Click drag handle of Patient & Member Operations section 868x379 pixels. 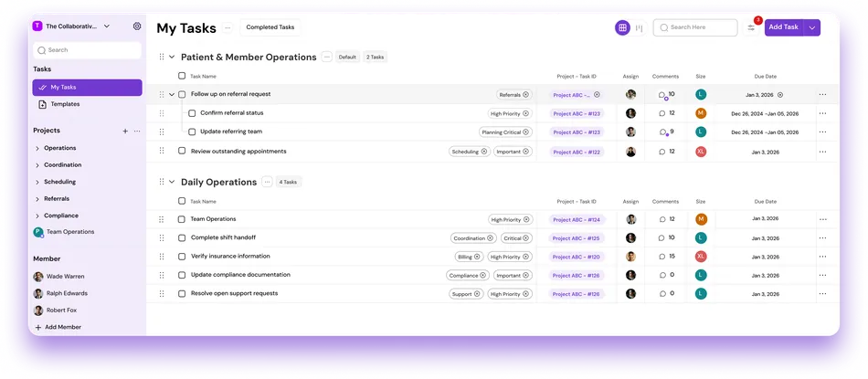click(x=162, y=57)
